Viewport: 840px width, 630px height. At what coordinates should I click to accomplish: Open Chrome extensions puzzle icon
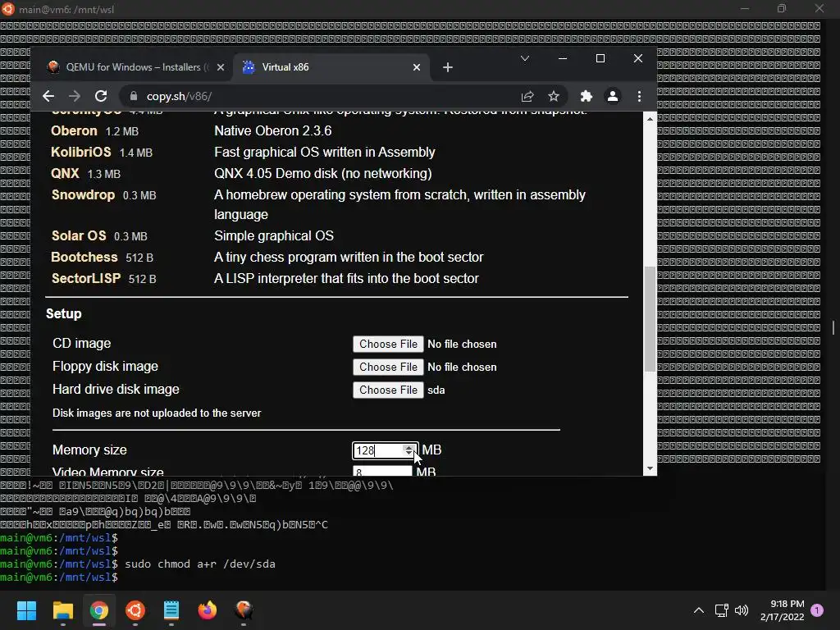click(x=586, y=96)
